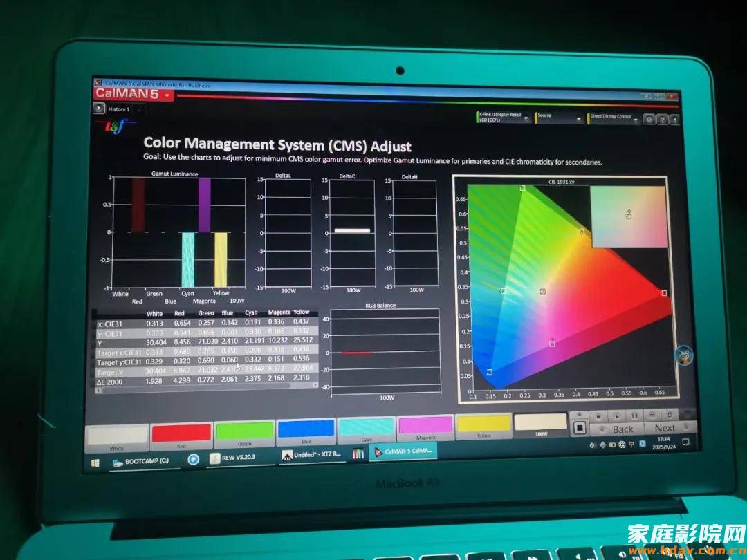The image size is (747, 560).
Task: Click the CalMAN 5 taskbar button
Action: point(403,451)
